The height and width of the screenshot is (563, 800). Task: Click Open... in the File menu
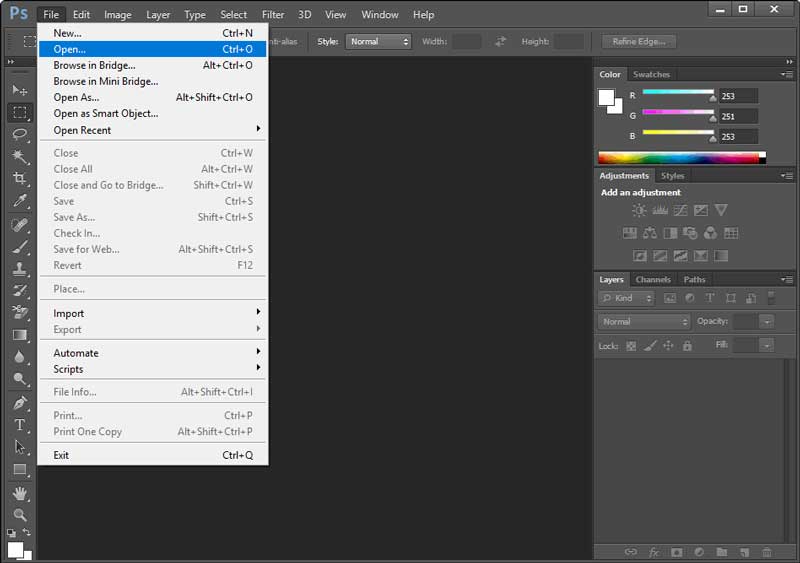pyautogui.click(x=70, y=49)
